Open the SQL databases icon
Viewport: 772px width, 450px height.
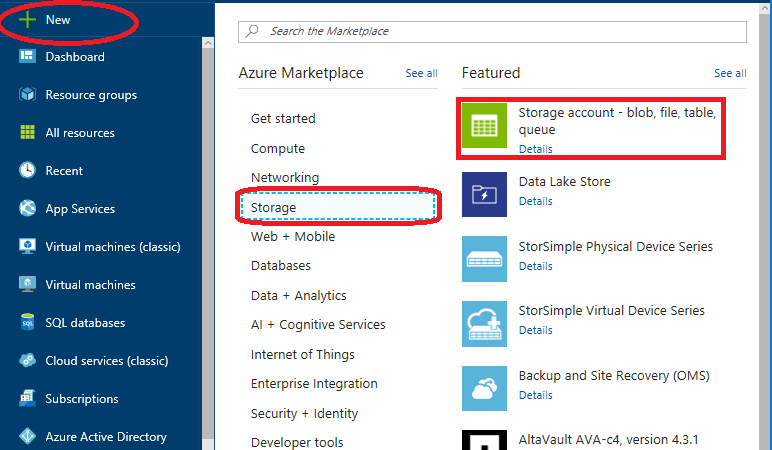click(x=27, y=322)
